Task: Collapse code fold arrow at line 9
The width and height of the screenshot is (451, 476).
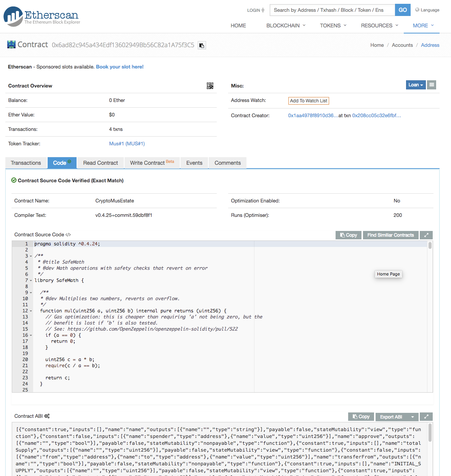Action: (x=31, y=293)
